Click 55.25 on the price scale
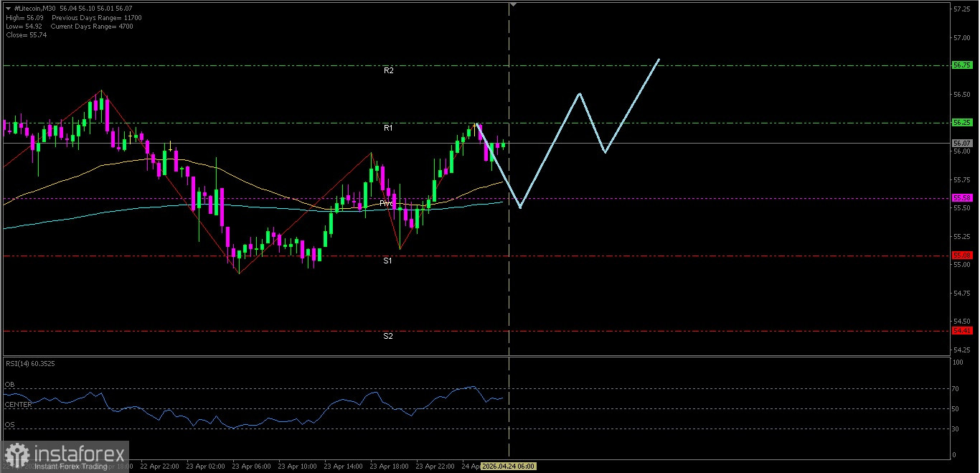Screen dimensions: 980x473 pos(962,236)
